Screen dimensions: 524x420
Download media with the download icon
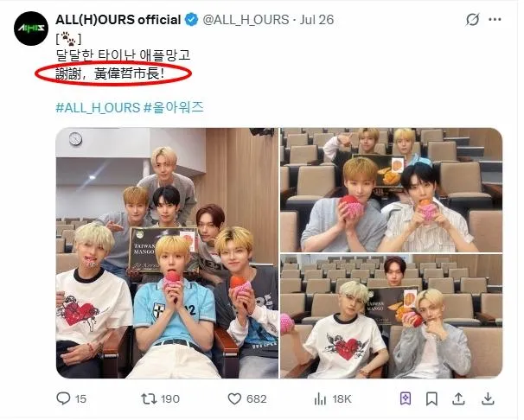pyautogui.click(x=488, y=398)
